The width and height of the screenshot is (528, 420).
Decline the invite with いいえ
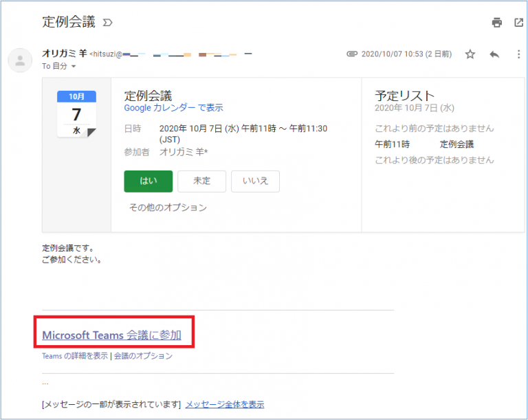255,181
